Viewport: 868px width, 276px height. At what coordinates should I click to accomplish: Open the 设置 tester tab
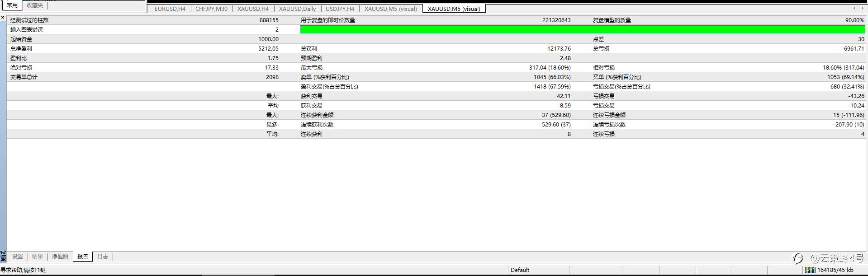(x=18, y=257)
